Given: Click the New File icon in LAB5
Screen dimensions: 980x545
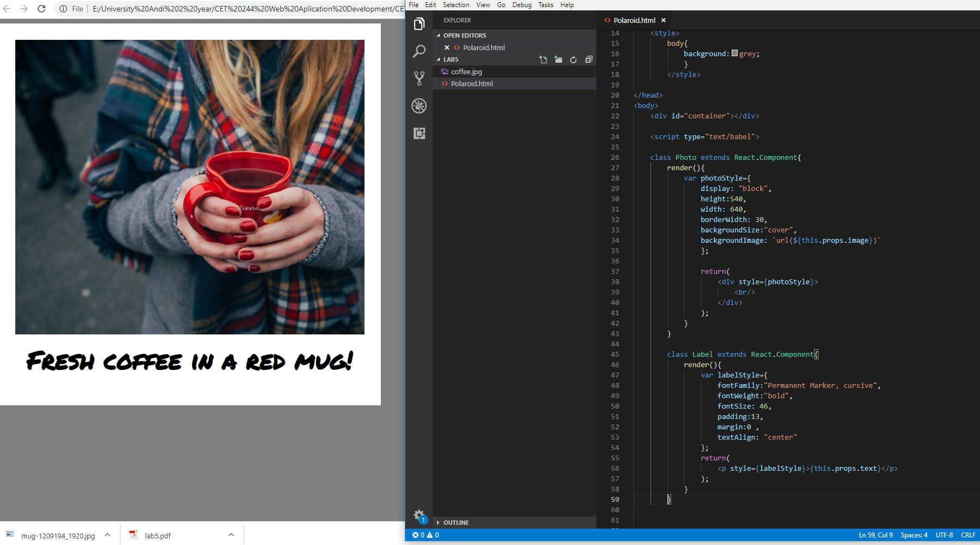Looking at the screenshot, I should pos(543,59).
